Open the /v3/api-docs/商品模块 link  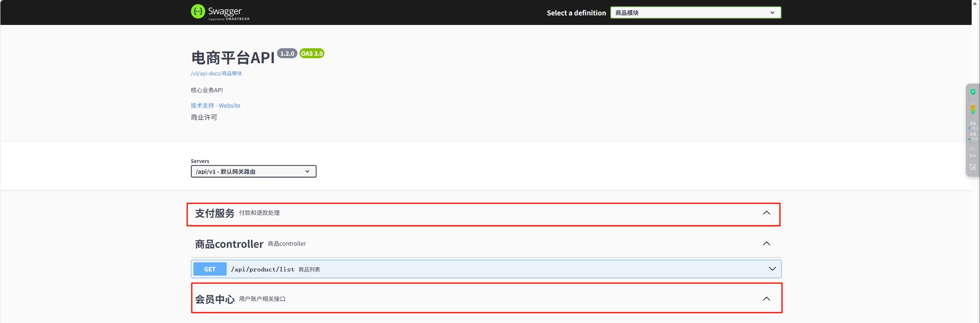pyautogui.click(x=216, y=74)
